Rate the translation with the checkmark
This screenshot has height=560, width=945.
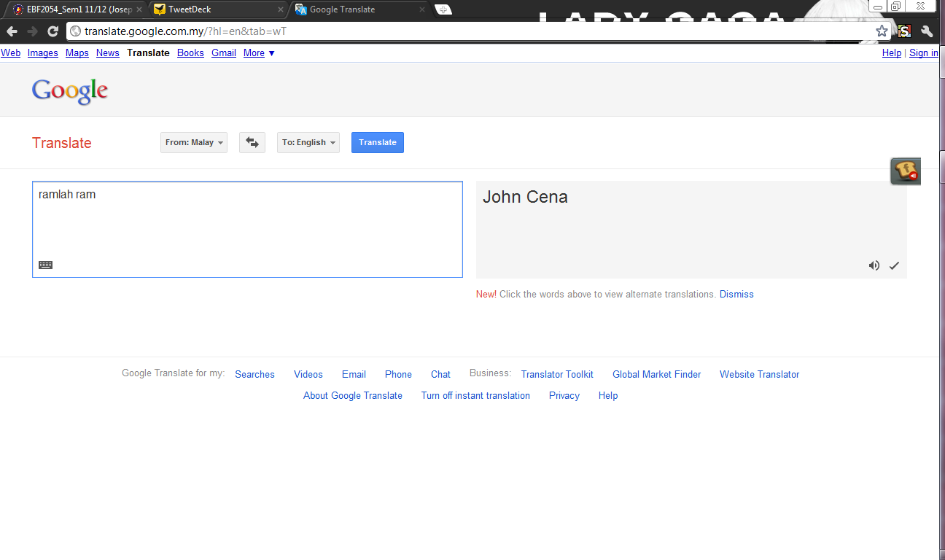(894, 265)
